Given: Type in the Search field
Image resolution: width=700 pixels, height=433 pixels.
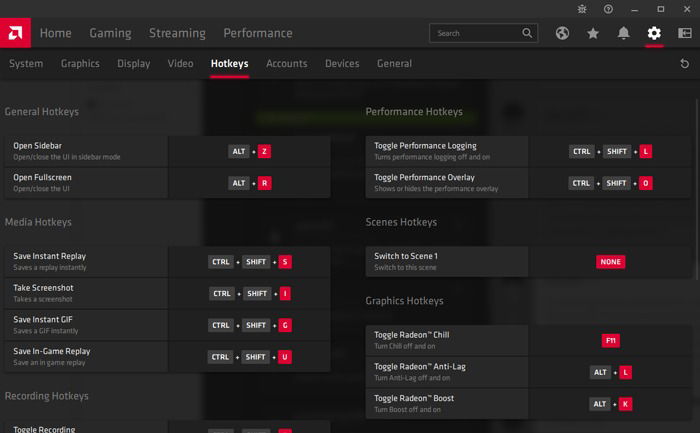Looking at the screenshot, I should coord(475,33).
